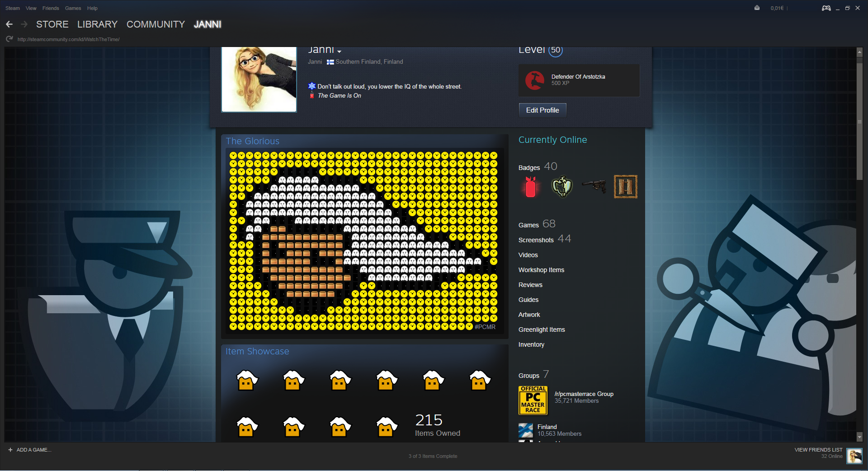Open the Finland group avatar icon
The image size is (868, 471).
(x=526, y=430)
